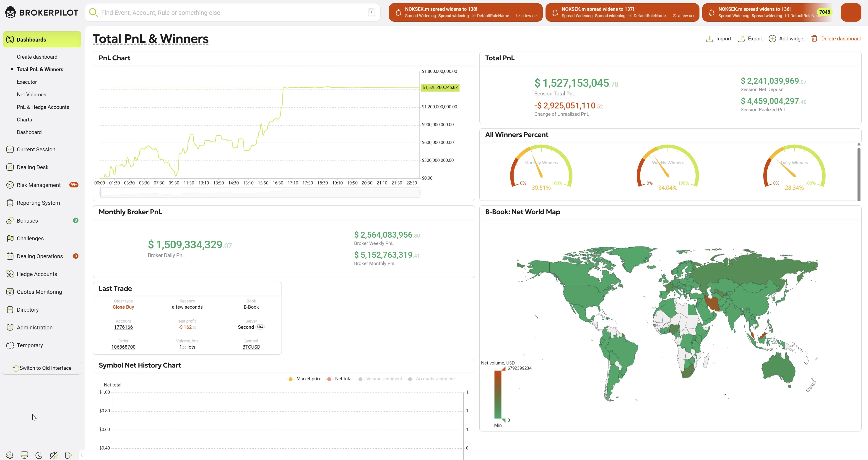Click the Net volume color scale bar
Viewport: 868px width, 460px height.
pos(498,394)
